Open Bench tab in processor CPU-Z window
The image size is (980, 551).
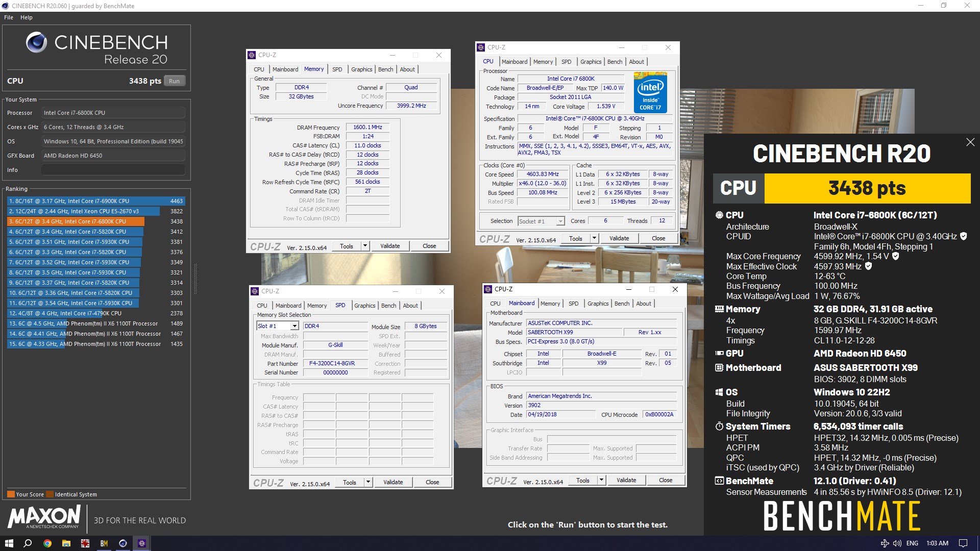pyautogui.click(x=615, y=62)
